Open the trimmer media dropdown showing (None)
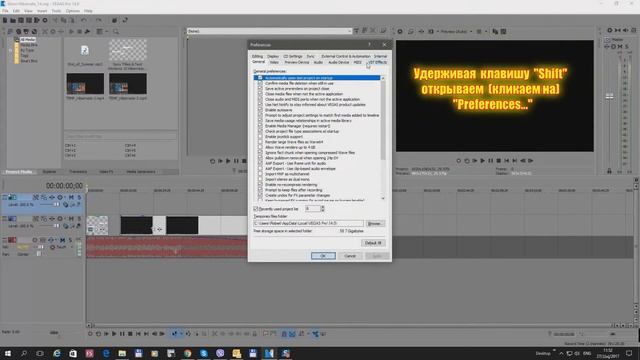The width and height of the screenshot is (640, 360). [x=349, y=31]
